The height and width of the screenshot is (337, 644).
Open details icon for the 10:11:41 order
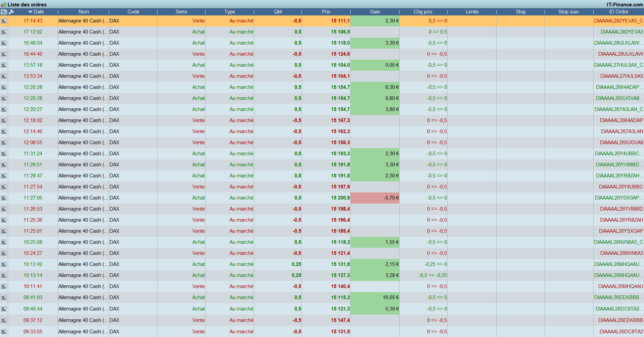coord(4,286)
